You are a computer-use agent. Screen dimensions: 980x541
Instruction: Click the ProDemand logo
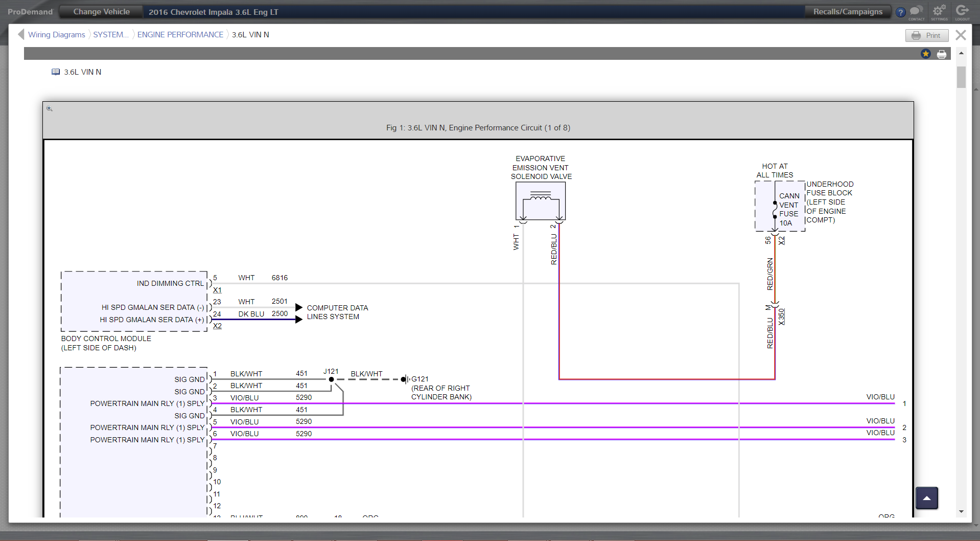(x=30, y=12)
